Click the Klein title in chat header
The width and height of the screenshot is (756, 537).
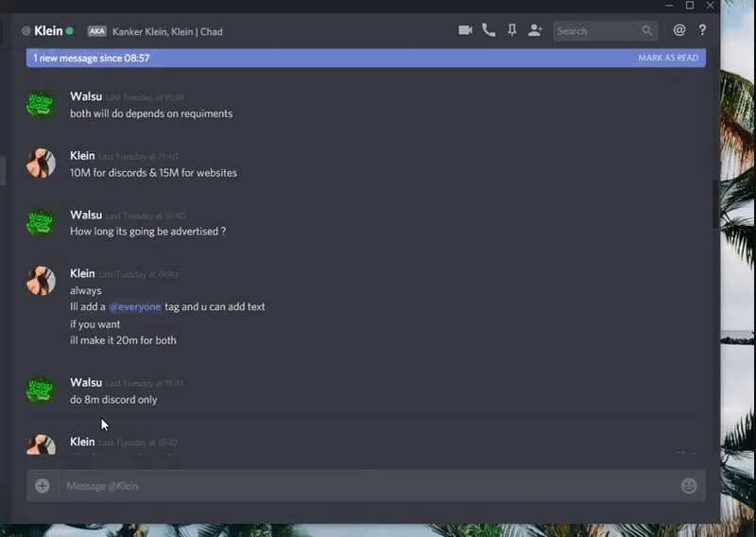(48, 31)
